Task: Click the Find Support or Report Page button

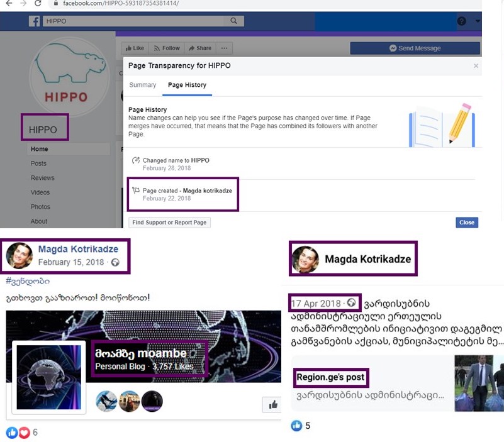Action: (x=169, y=223)
